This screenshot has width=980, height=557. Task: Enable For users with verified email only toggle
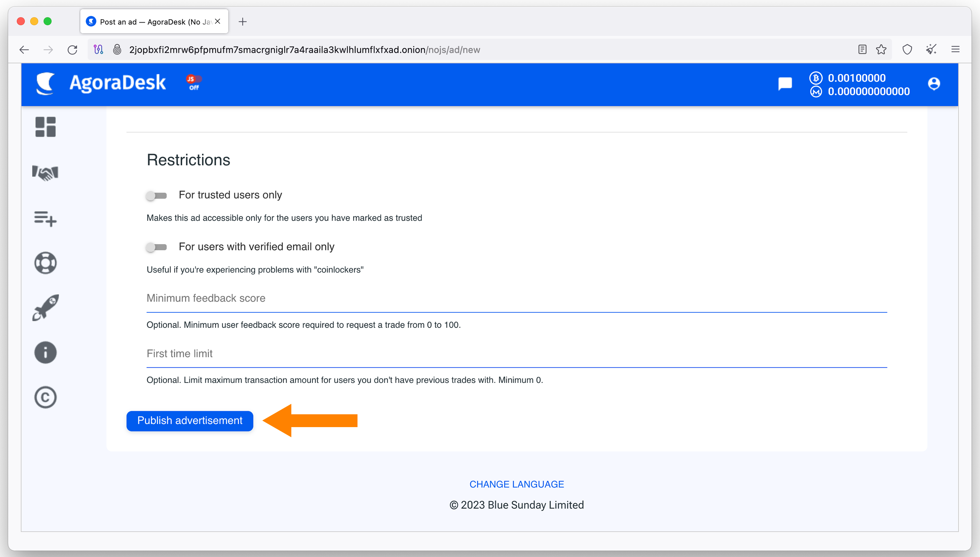pyautogui.click(x=157, y=248)
